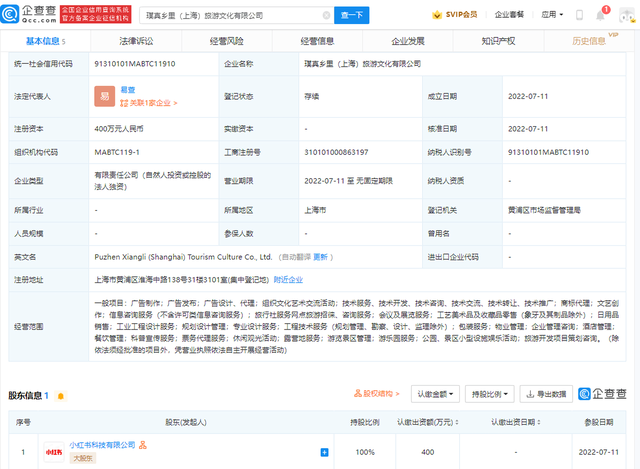Open the user avatar menu
This screenshot has width=640, height=469.
click(627, 16)
